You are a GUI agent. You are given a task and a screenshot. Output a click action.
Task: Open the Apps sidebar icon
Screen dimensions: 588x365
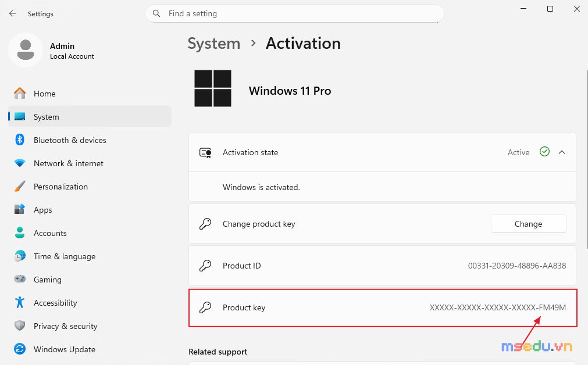(x=20, y=209)
